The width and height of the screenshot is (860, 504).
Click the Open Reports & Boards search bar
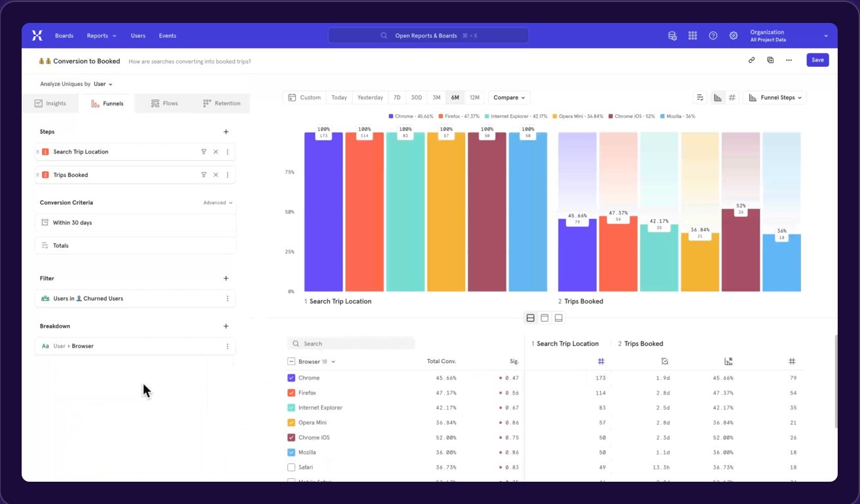tap(428, 35)
